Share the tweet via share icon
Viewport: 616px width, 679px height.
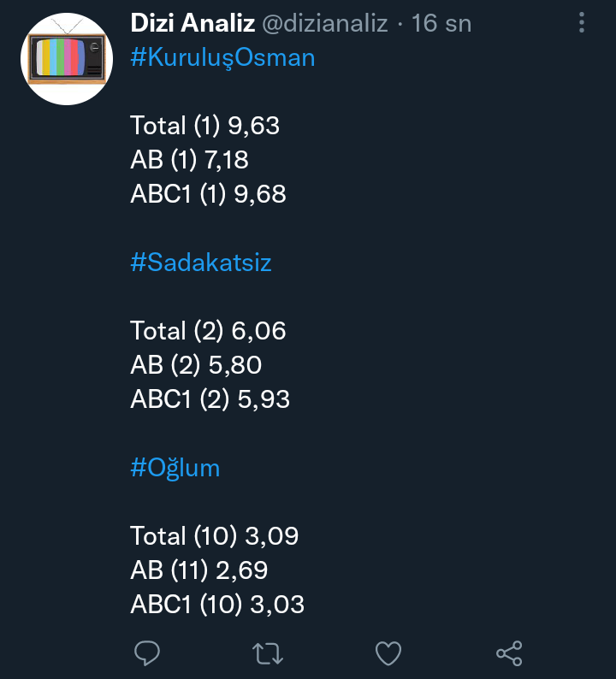(509, 654)
